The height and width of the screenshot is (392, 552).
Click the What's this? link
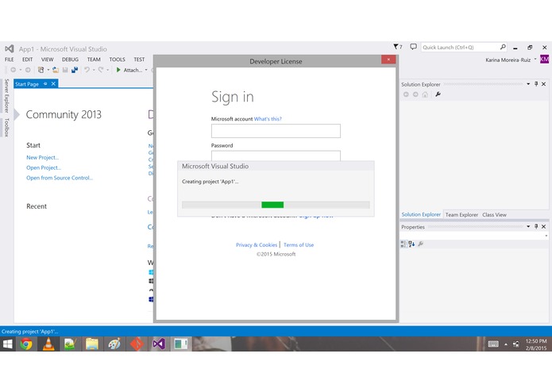(x=268, y=119)
